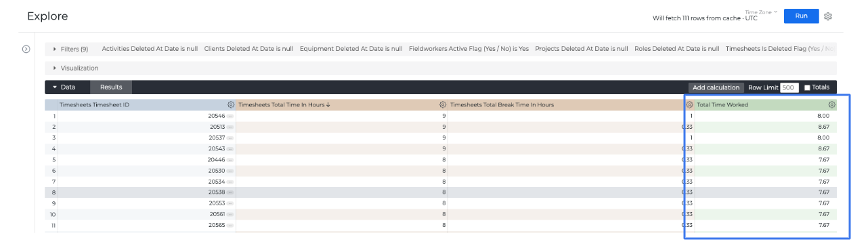Click 'Will fetch 111 rows from cache' status text
The image size is (868, 248).
pyautogui.click(x=697, y=18)
